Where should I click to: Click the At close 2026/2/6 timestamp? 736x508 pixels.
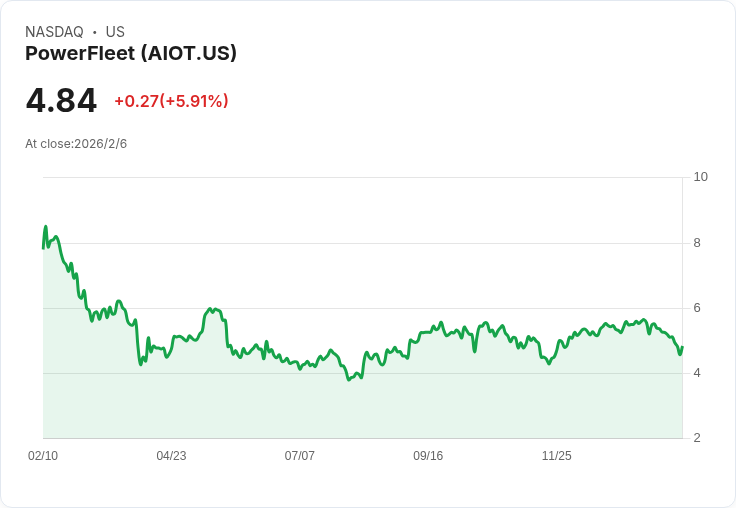(76, 144)
